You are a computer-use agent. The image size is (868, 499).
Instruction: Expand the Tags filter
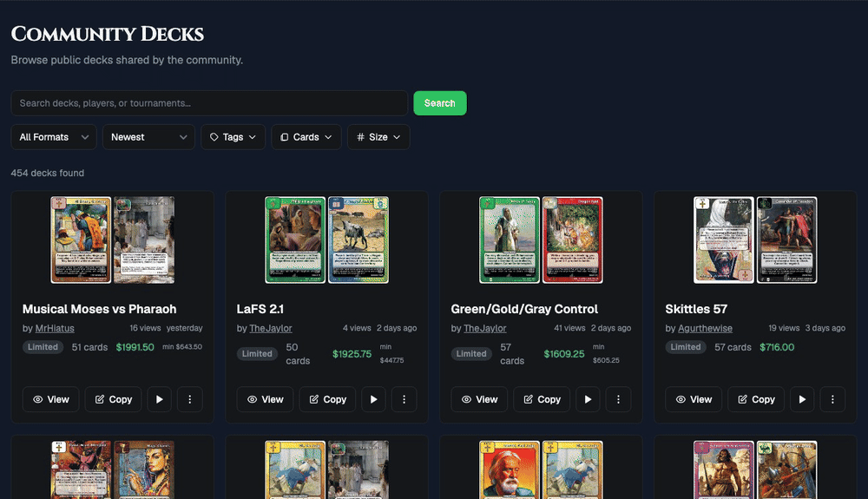point(233,137)
